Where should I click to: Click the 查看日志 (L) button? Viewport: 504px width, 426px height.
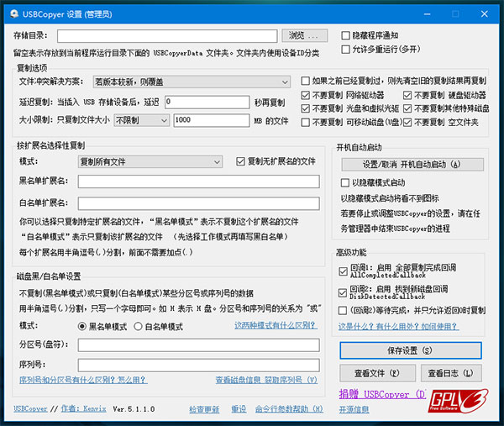point(451,373)
